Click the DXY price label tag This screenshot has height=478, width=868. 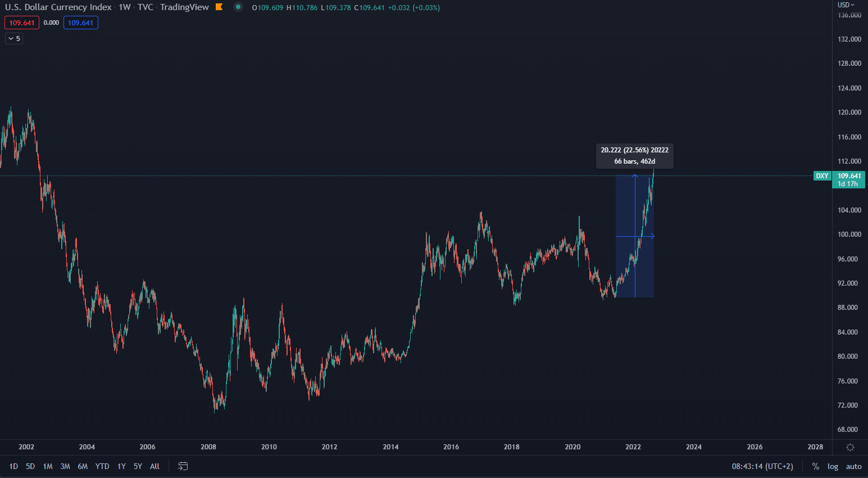[822, 176]
